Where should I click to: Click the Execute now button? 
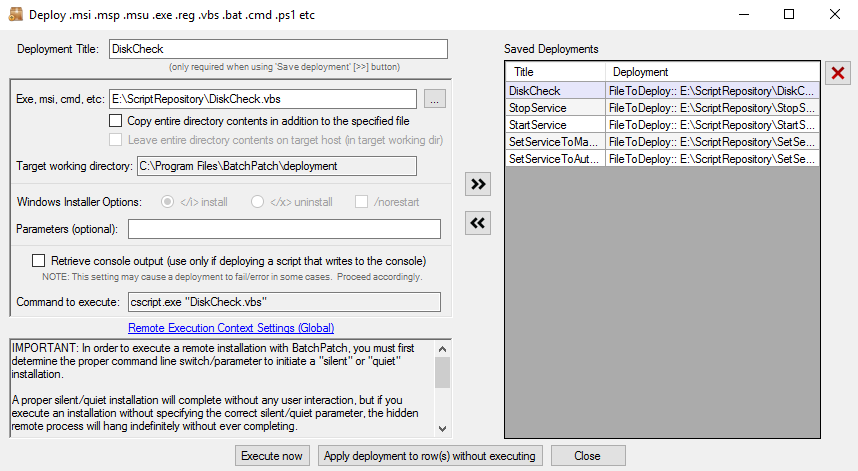pos(272,456)
